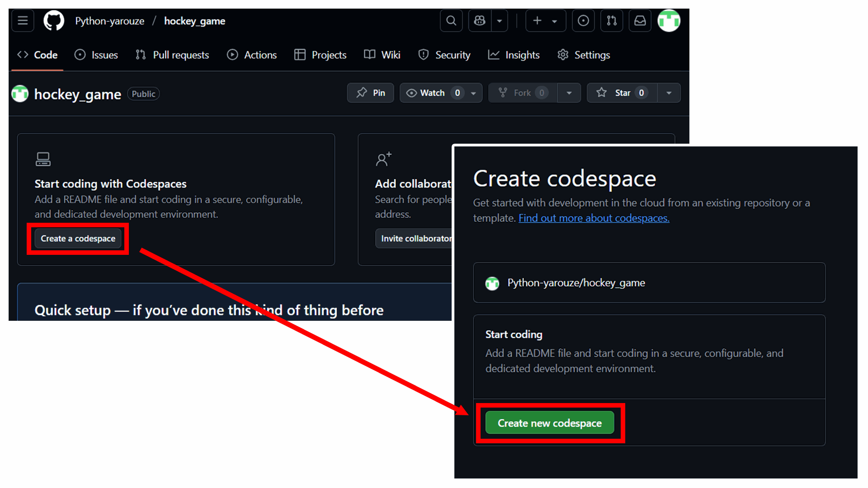Click the Start coding card heading
Screen dimensions: 868x488
pos(514,334)
